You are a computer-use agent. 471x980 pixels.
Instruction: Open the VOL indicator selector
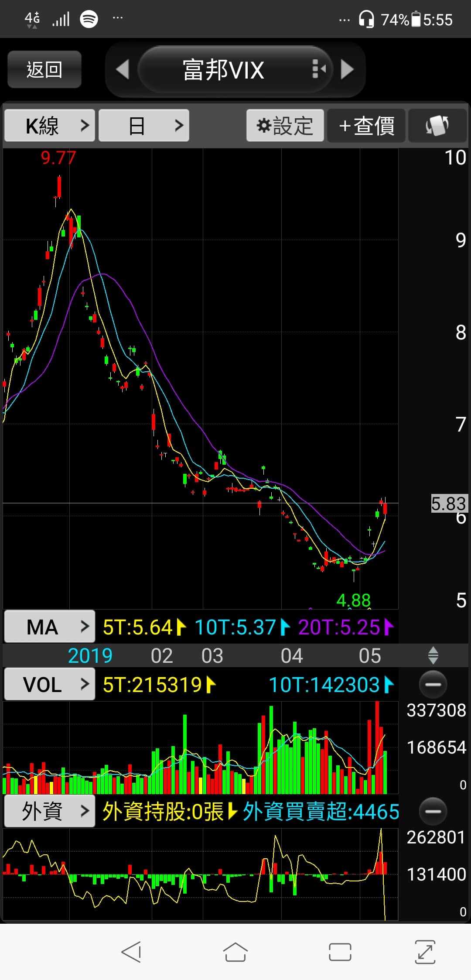click(50, 685)
